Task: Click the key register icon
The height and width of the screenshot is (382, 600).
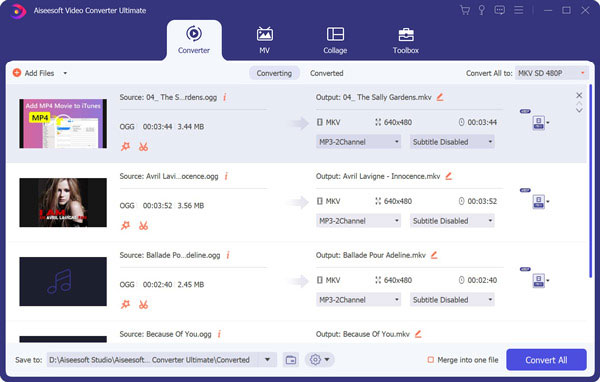Action: (x=482, y=10)
